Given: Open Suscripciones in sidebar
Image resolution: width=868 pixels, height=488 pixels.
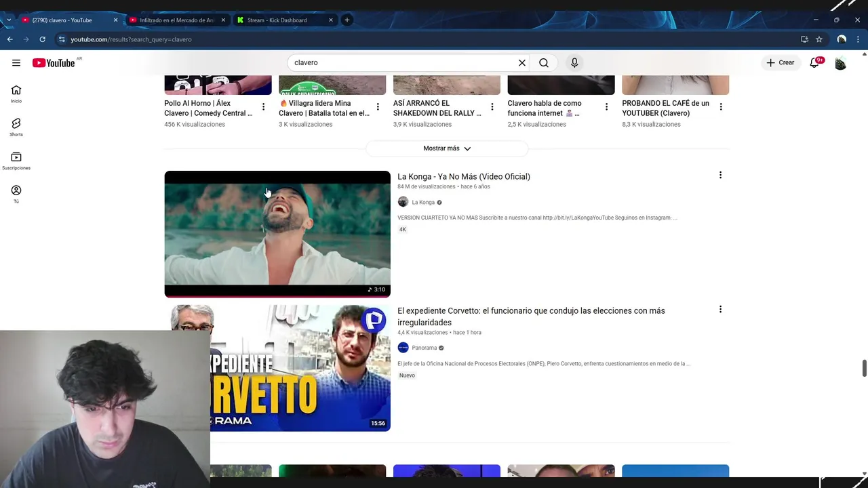Looking at the screenshot, I should click(x=16, y=161).
